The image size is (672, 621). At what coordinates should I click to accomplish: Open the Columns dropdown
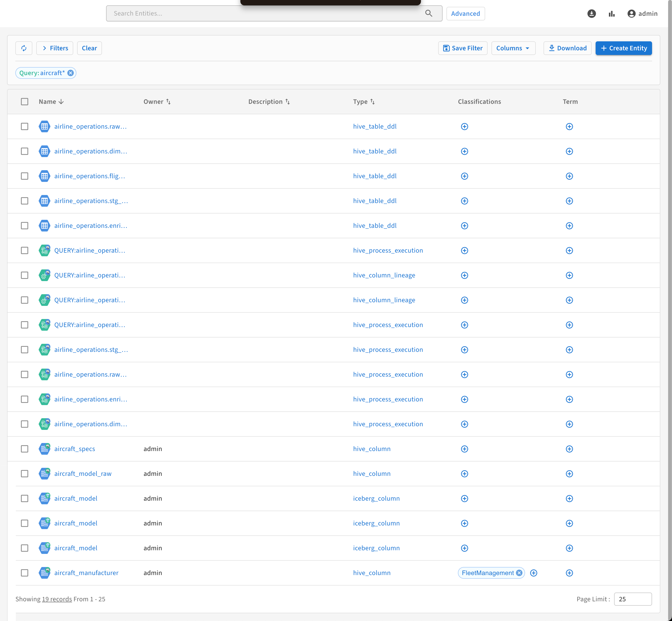point(513,48)
